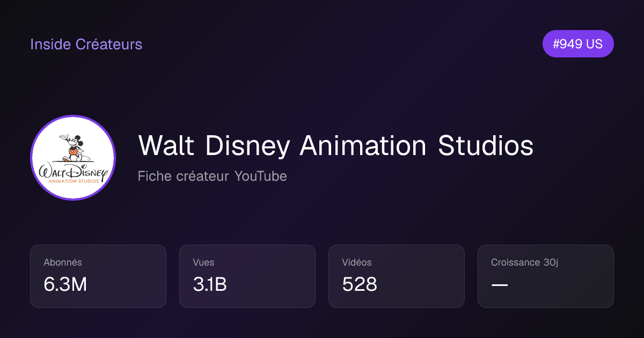Image resolution: width=644 pixels, height=338 pixels.
Task: Click the 3.1B views value
Action: pyautogui.click(x=210, y=285)
